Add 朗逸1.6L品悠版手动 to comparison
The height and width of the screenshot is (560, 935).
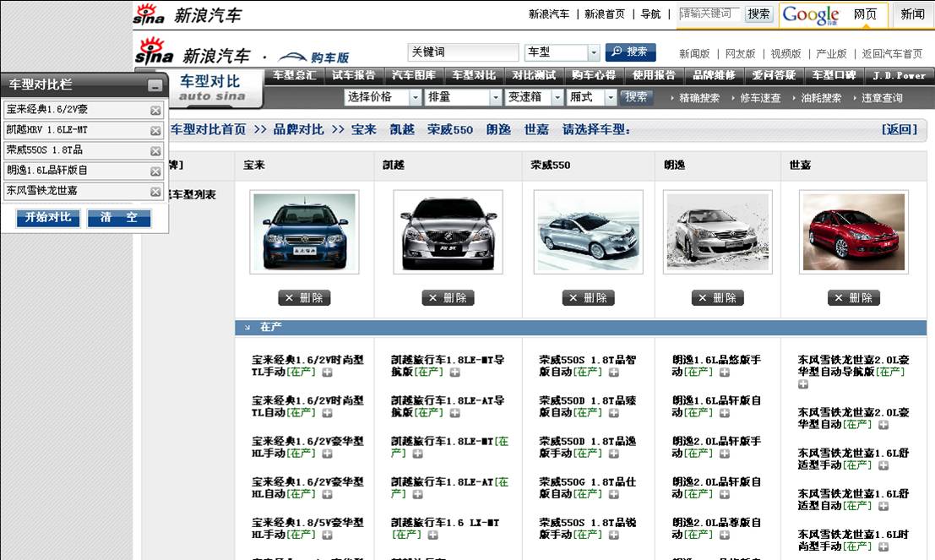click(x=725, y=372)
